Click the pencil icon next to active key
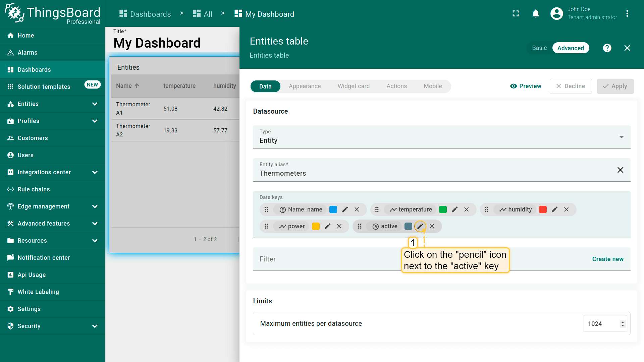This screenshot has width=644, height=362. (x=420, y=226)
